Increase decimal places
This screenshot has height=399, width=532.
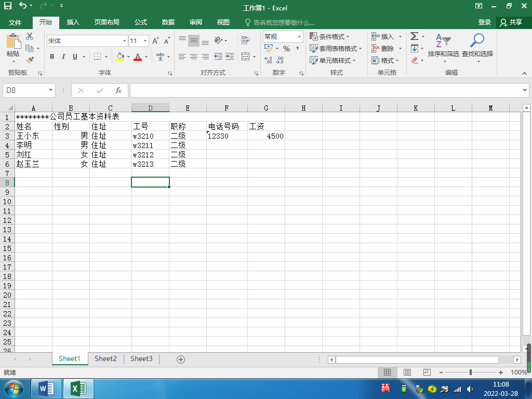click(x=269, y=60)
